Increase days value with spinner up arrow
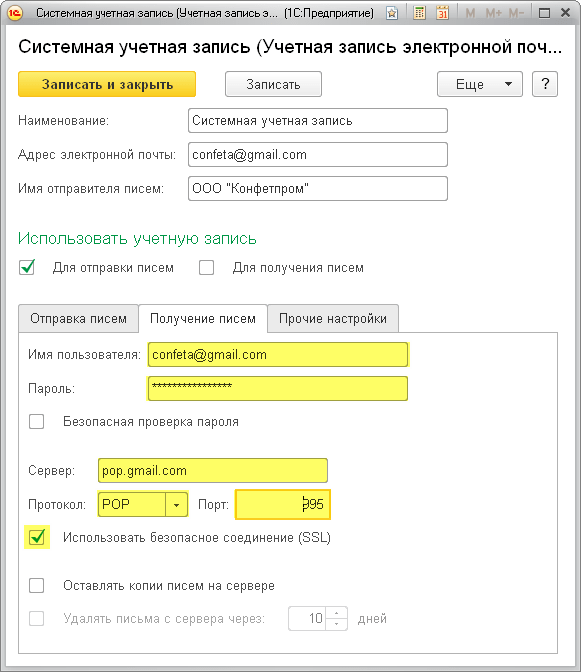Image resolution: width=581 pixels, height=672 pixels. click(336, 613)
